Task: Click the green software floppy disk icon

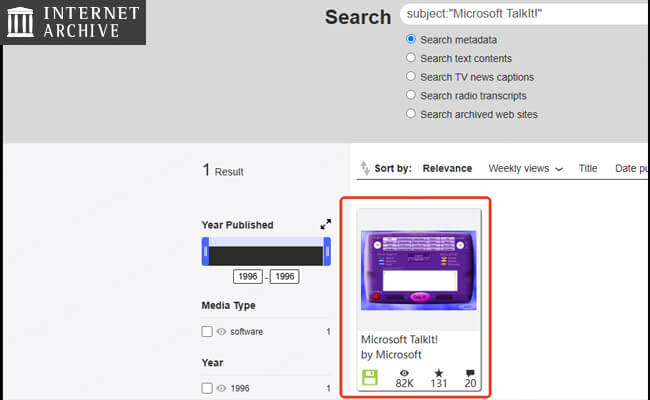Action: point(370,378)
